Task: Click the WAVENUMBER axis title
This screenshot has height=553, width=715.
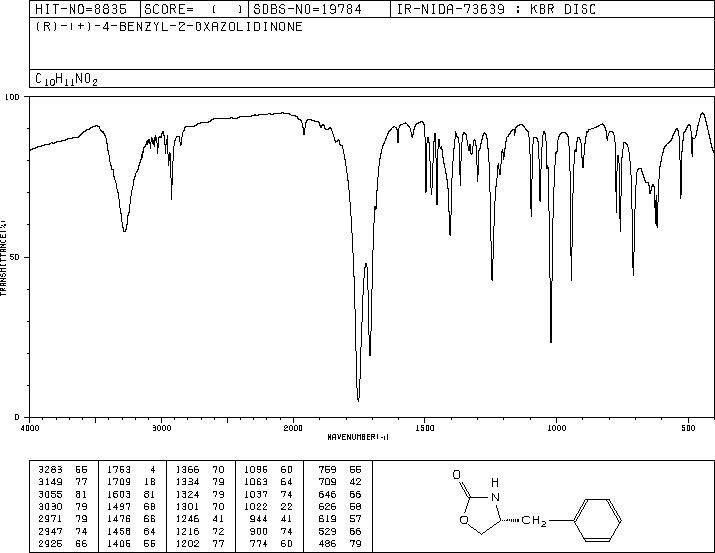Action: 358,437
